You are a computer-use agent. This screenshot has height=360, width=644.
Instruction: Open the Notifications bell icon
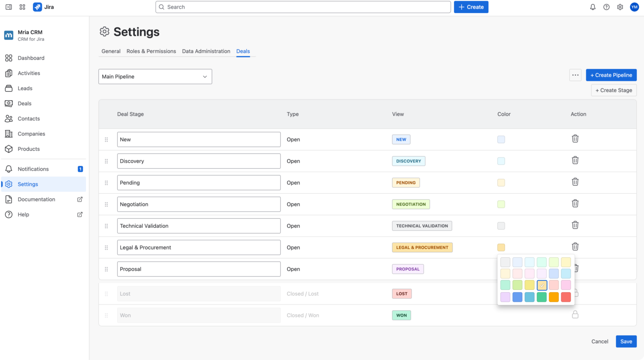[x=593, y=7]
